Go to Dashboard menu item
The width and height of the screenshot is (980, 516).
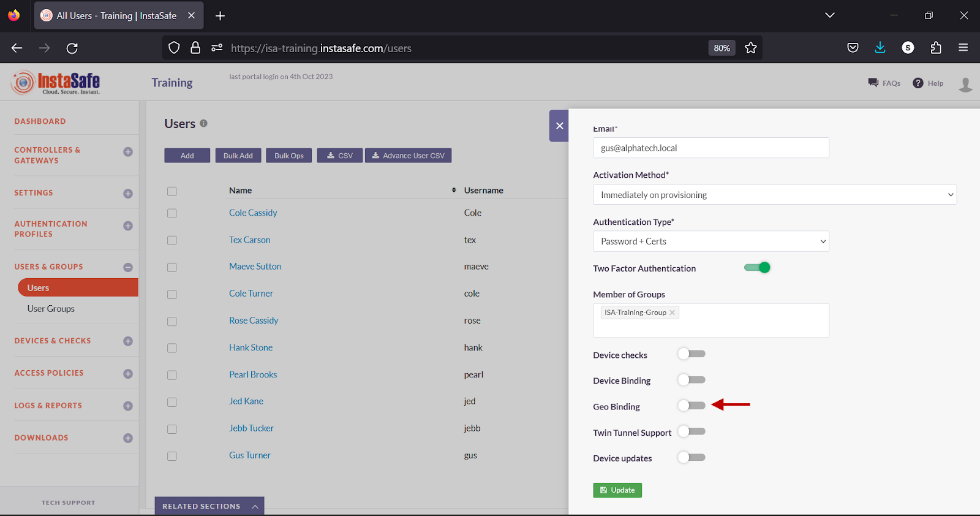(40, 121)
